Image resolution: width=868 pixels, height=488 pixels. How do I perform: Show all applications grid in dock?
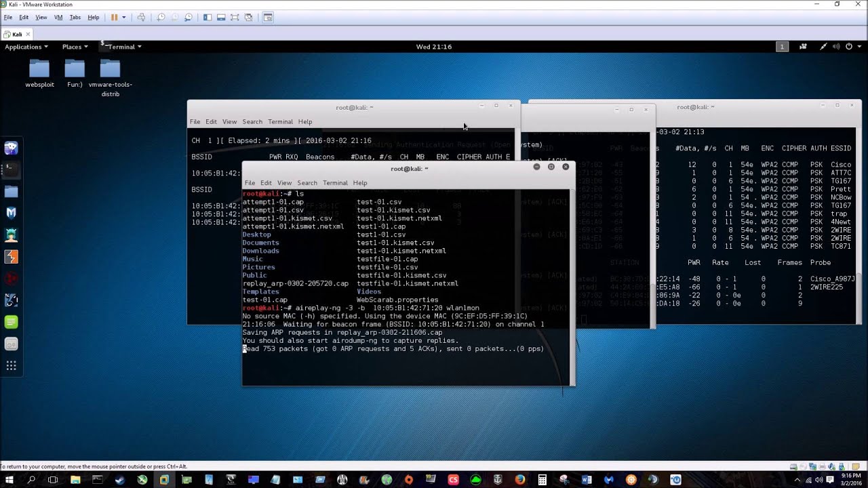click(x=12, y=366)
